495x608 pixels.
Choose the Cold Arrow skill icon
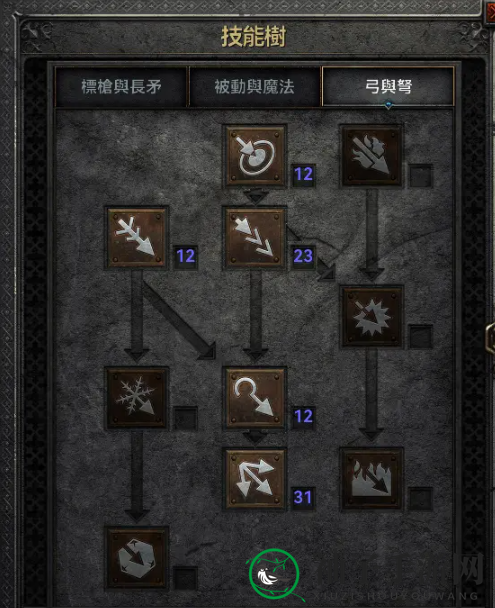137,238
